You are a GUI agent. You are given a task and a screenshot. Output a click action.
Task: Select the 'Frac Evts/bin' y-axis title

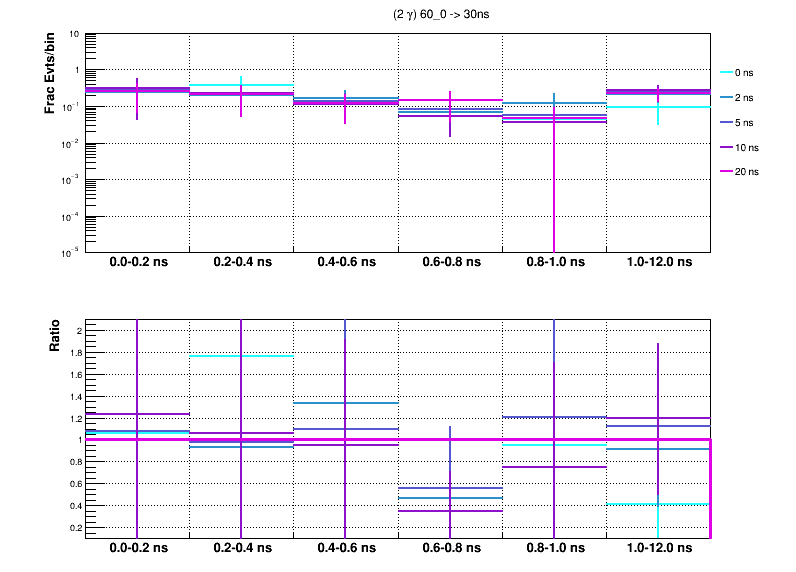click(49, 75)
